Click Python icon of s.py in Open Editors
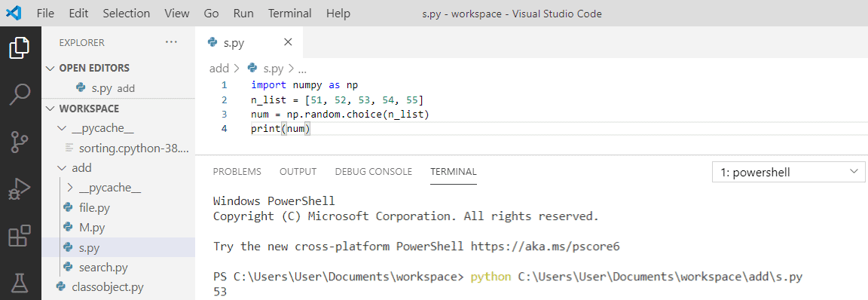The height and width of the screenshot is (300, 868). [81, 87]
